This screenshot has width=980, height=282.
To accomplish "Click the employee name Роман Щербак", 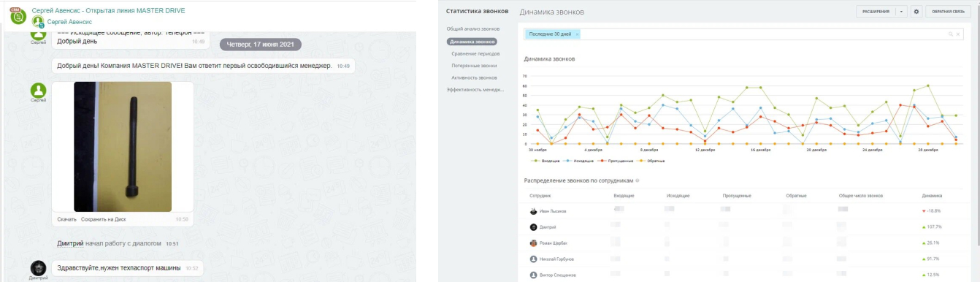I will pos(554,243).
